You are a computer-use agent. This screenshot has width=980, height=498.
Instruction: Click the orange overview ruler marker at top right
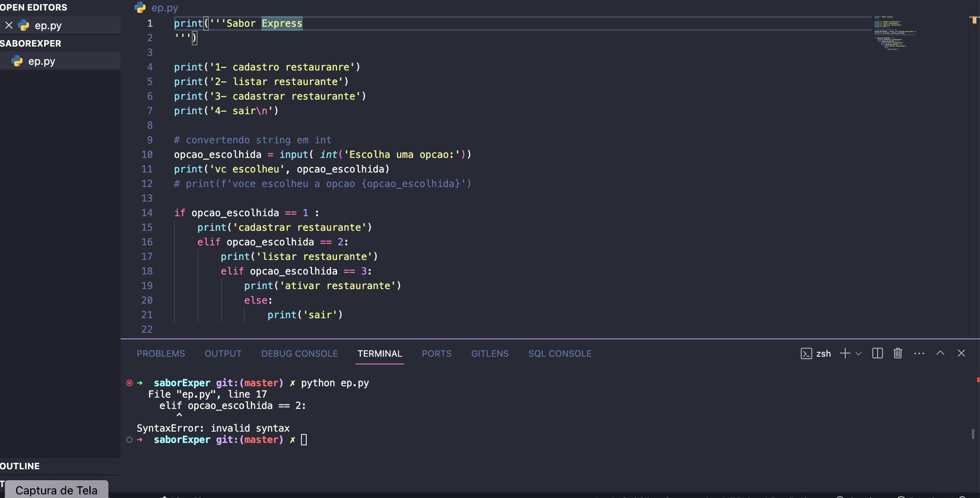(x=974, y=20)
